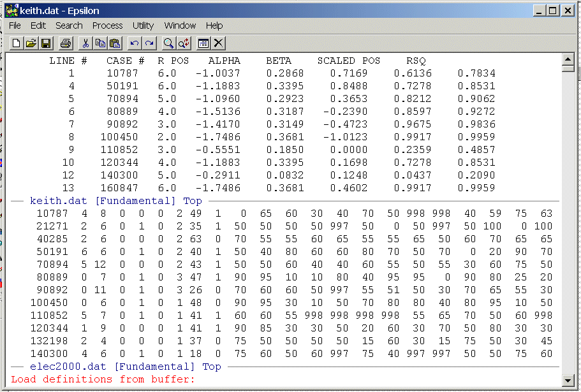
Task: Open the Utility menu
Action: [x=143, y=25]
